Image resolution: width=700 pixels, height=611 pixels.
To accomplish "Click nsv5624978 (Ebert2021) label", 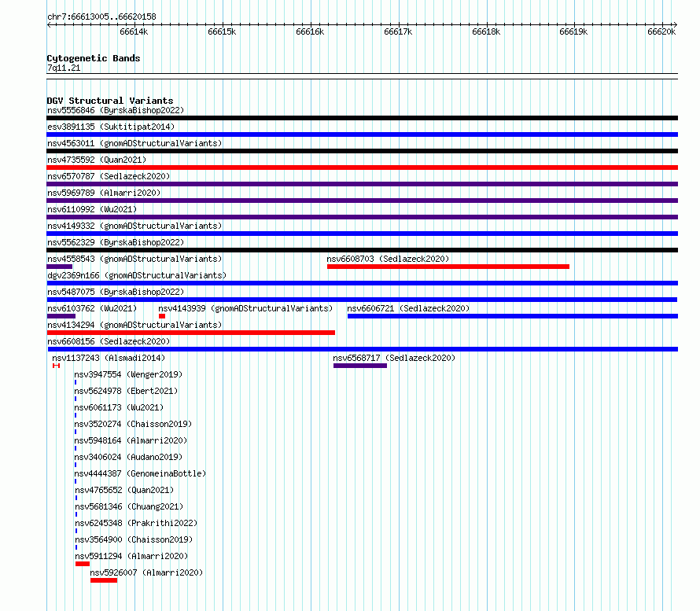I will 126,391.
